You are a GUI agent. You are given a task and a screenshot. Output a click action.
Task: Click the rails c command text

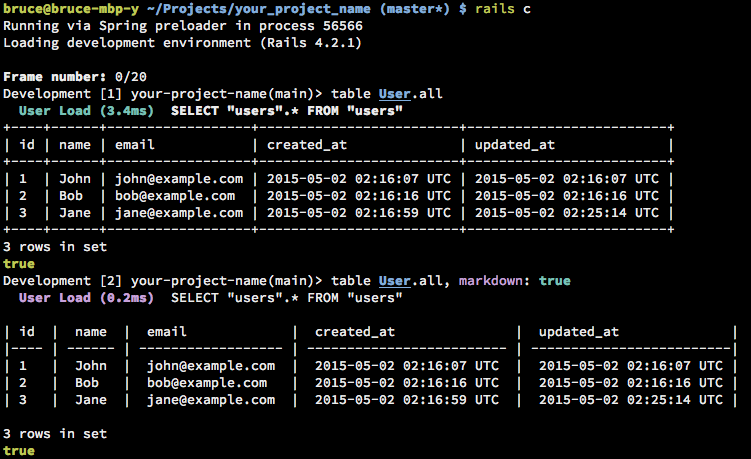pyautogui.click(x=502, y=9)
